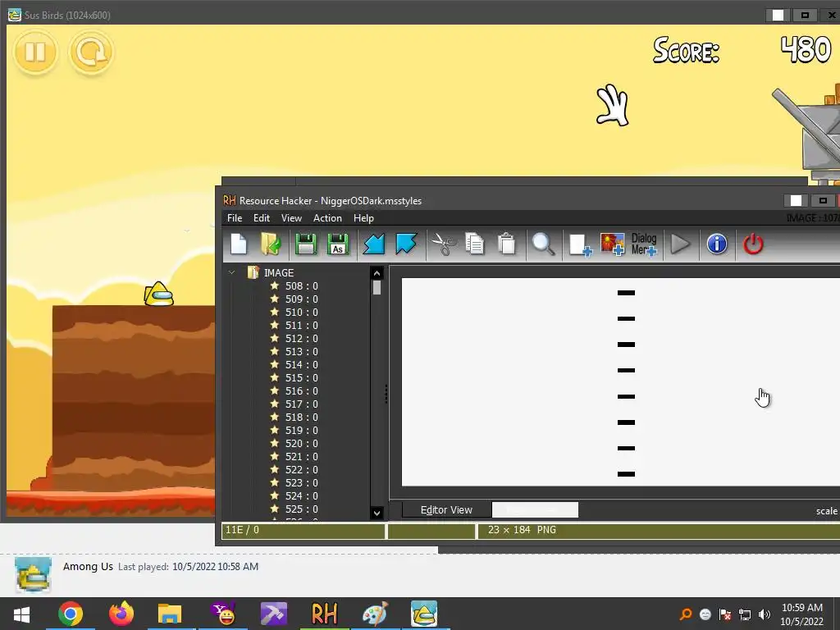Click the second blue arrow icon before the scissors
This screenshot has height=630, width=840.
pos(406,244)
